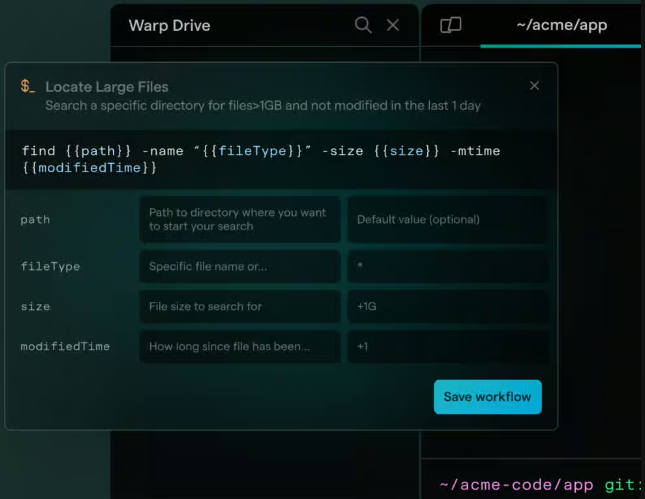The width and height of the screenshot is (645, 499).
Task: Click the fileType argument label
Action: (50, 267)
